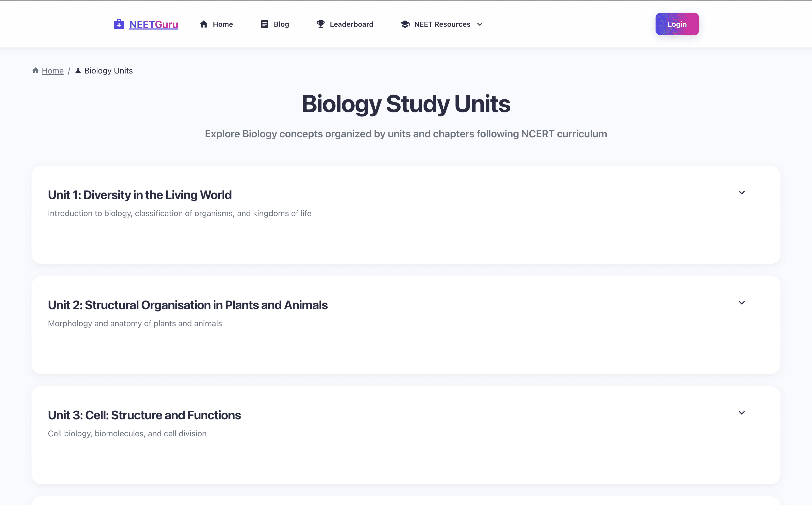Select Home in the top navigation
This screenshot has height=505, width=812.
[x=223, y=24]
